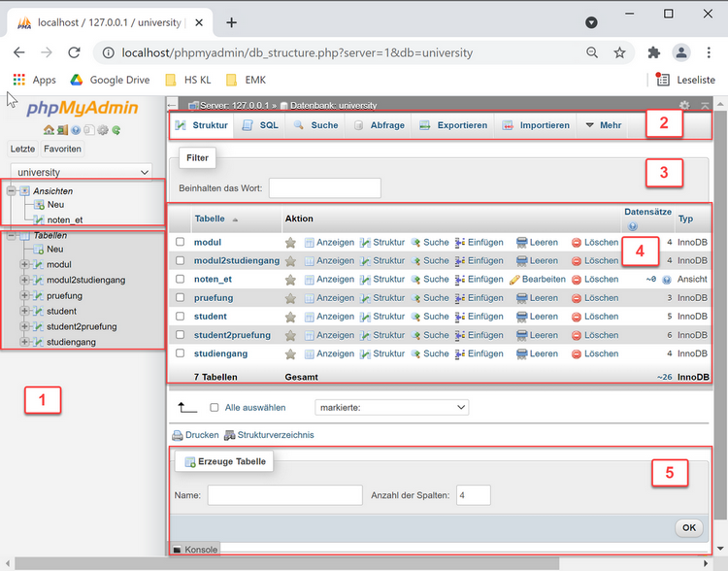Open the university database dropdown
Image resolution: width=728 pixels, height=571 pixels.
tap(82, 172)
